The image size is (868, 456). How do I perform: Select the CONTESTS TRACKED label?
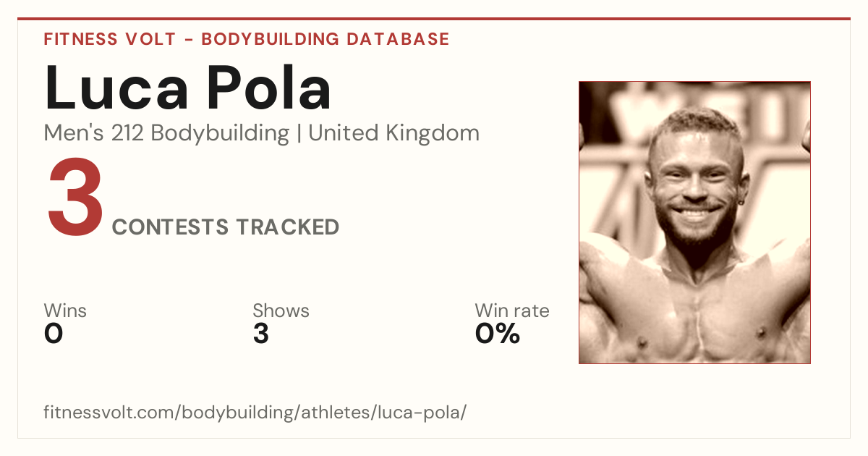(226, 227)
